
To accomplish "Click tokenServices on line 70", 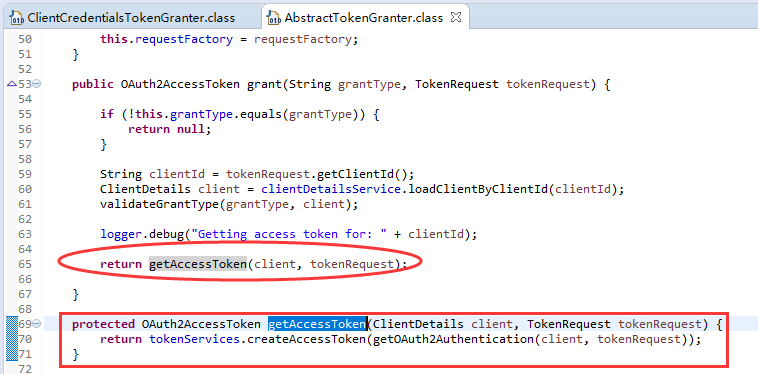I will pyautogui.click(x=194, y=339).
